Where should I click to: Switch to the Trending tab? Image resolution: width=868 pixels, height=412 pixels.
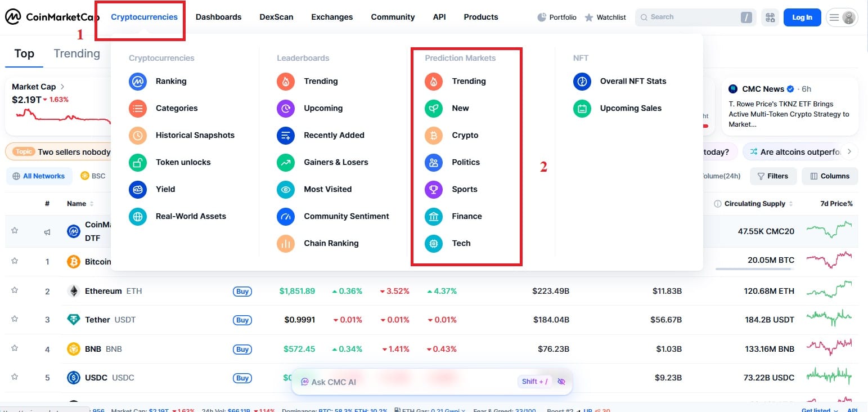coord(77,53)
